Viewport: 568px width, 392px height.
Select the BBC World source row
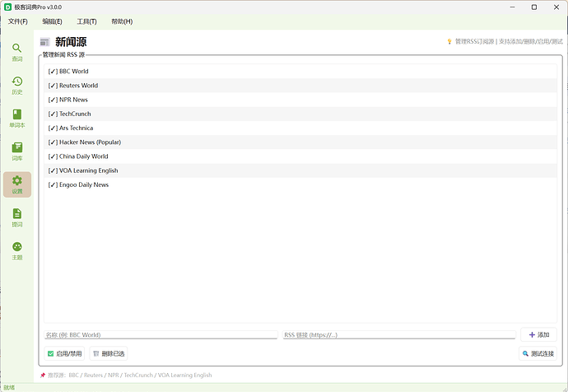pos(300,72)
